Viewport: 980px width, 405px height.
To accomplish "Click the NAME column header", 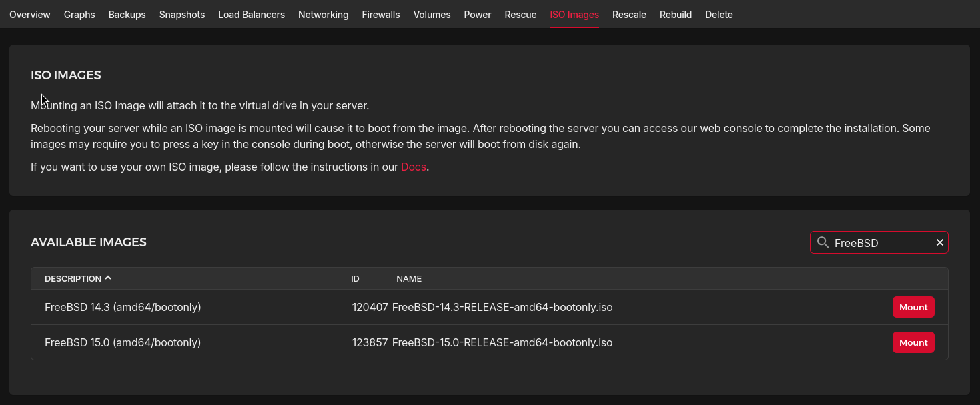I will click(x=409, y=278).
